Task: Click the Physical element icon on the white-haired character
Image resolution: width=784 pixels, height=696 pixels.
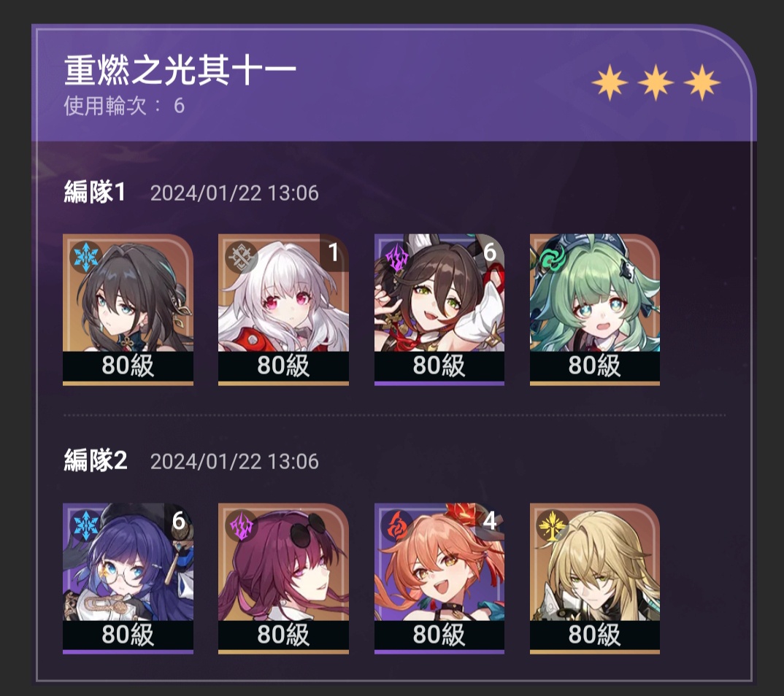Action: 242,258
